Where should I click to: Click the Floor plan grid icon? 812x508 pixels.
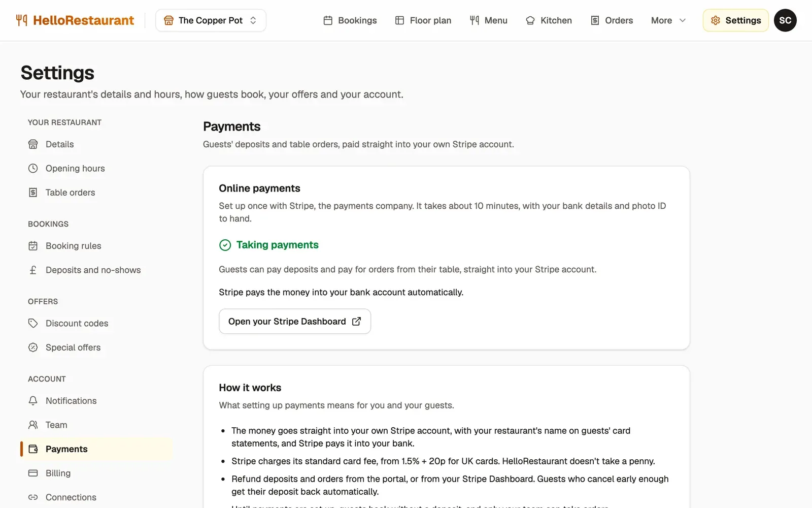tap(399, 20)
